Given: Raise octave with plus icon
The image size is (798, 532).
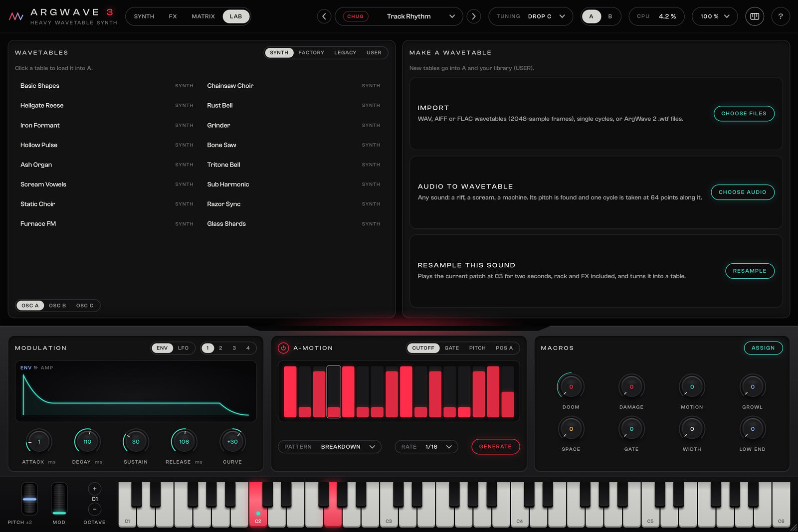Looking at the screenshot, I should point(95,489).
